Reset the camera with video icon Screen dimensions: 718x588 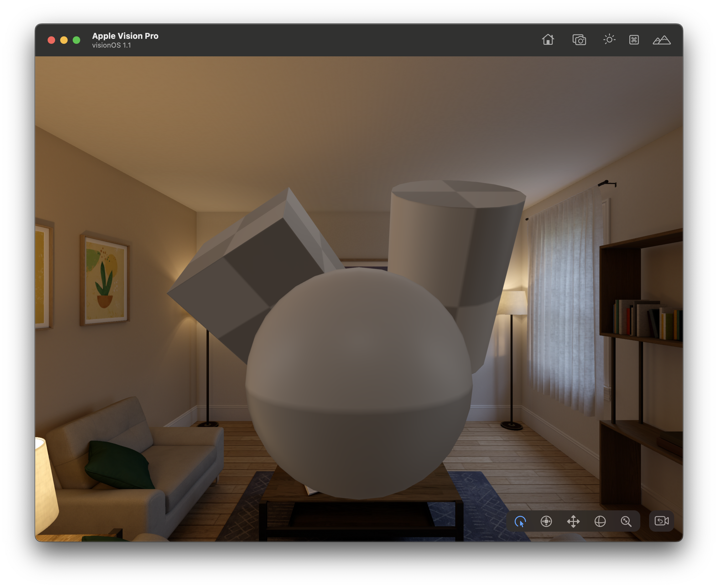[661, 521]
